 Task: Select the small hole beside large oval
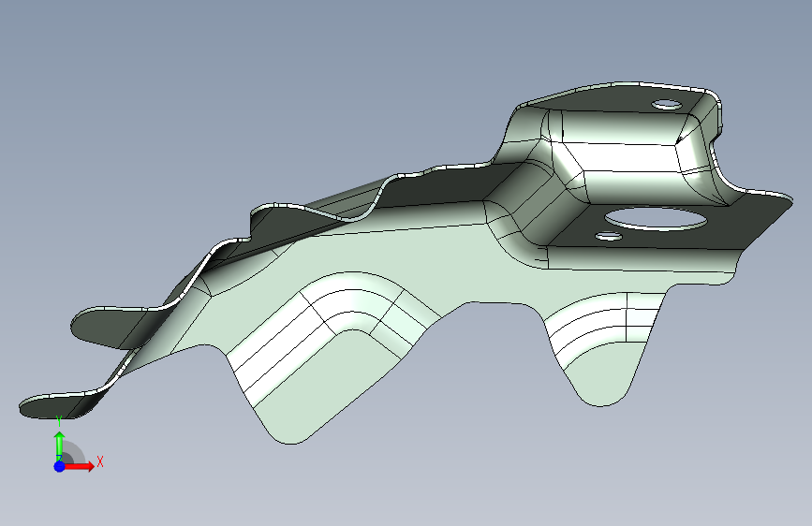tap(609, 236)
